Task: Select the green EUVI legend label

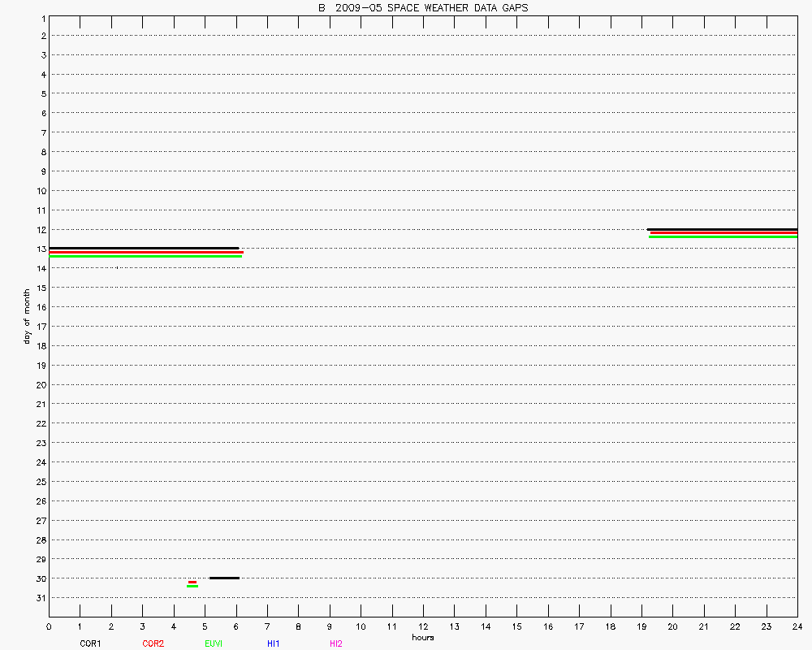Action: (214, 643)
